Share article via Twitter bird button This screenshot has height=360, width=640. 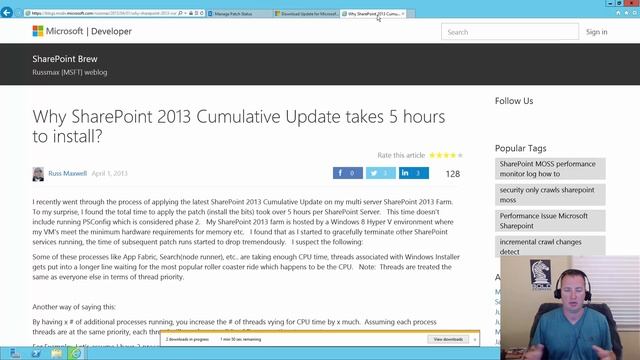[380, 173]
